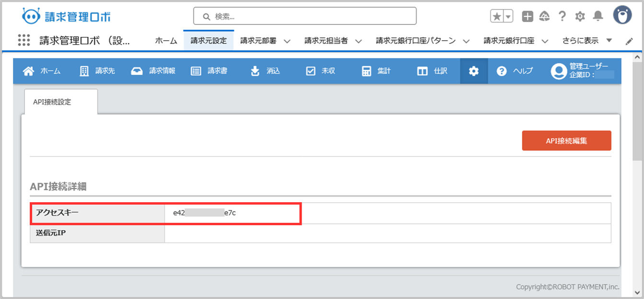
Task: Click the 検索 search input field
Action: 304,16
